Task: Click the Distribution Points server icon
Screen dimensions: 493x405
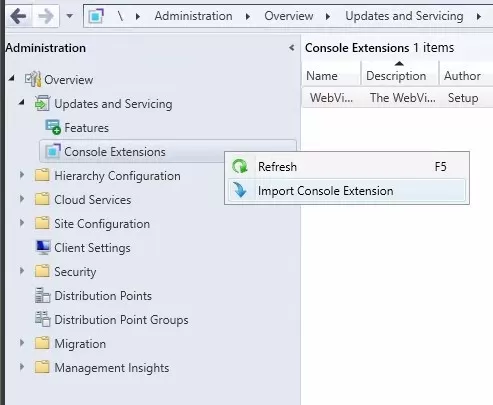Action: (x=42, y=296)
